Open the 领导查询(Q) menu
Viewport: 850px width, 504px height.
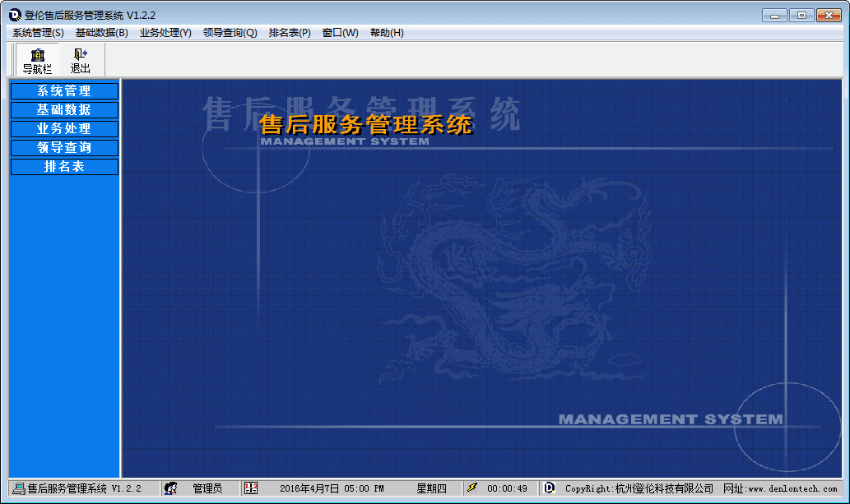click(x=230, y=33)
